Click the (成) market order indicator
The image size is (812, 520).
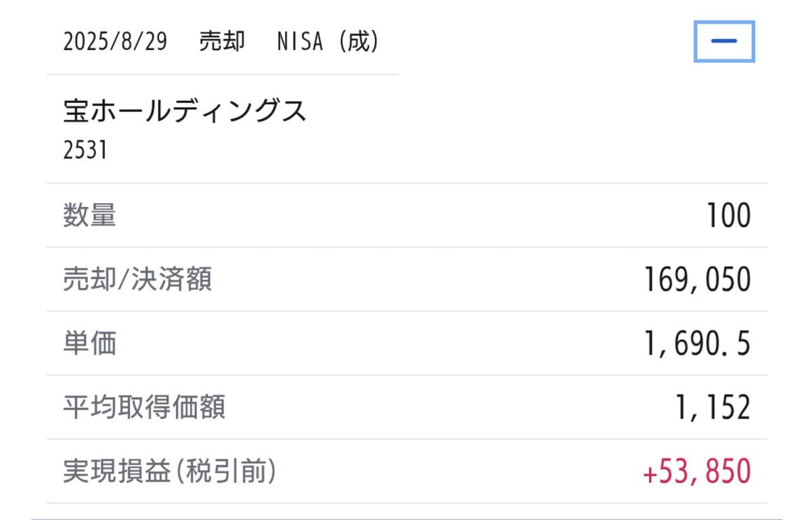[x=359, y=42]
